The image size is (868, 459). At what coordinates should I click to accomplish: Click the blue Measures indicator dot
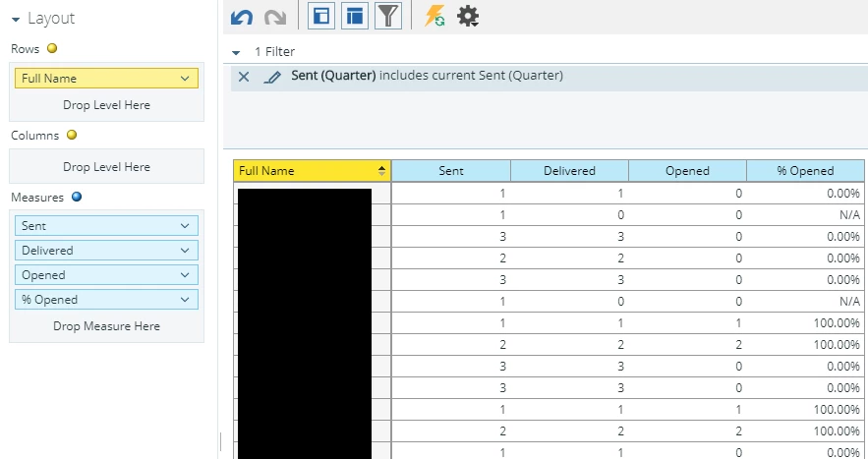coord(77,196)
